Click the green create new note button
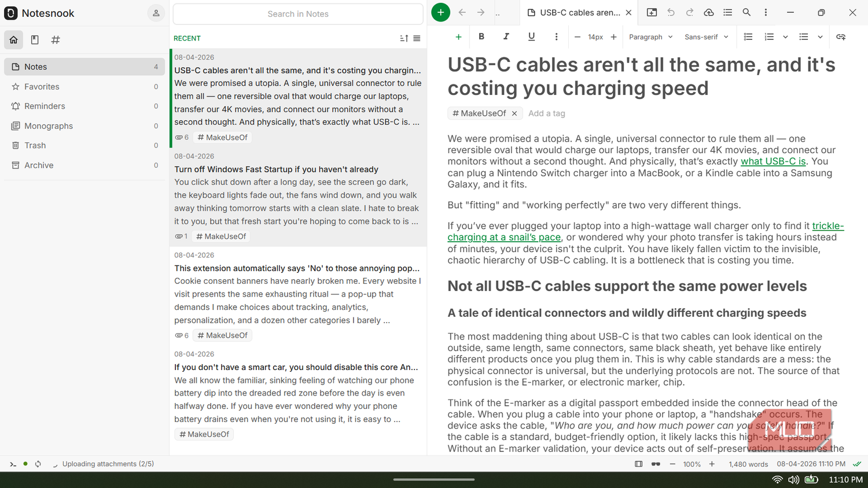868x488 pixels. pyautogui.click(x=440, y=12)
